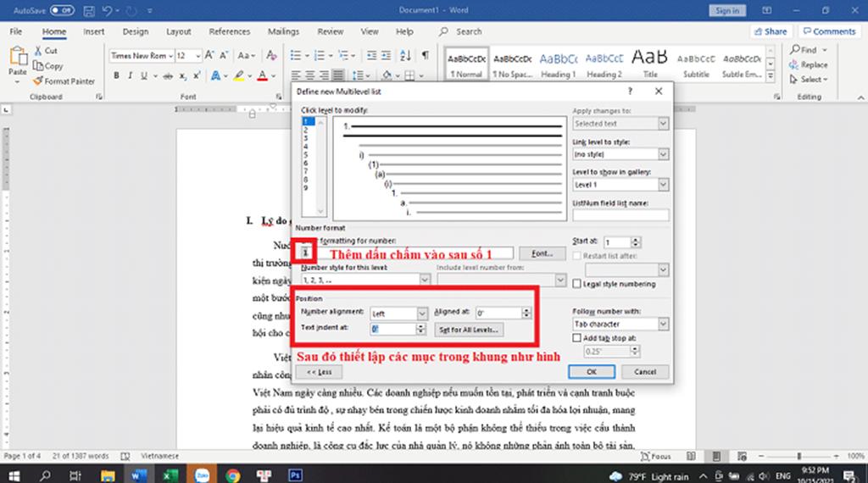Click the Text indent at field
Image resolution: width=868 pixels, height=483 pixels.
click(393, 329)
